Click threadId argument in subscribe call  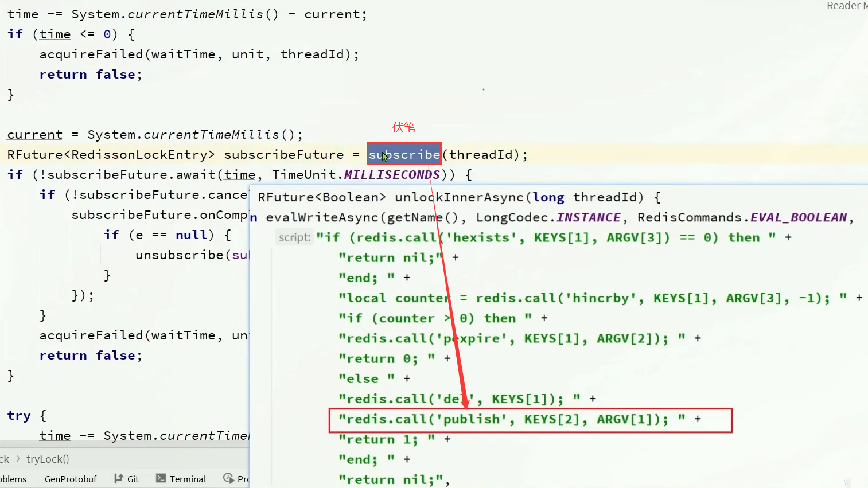(x=481, y=154)
